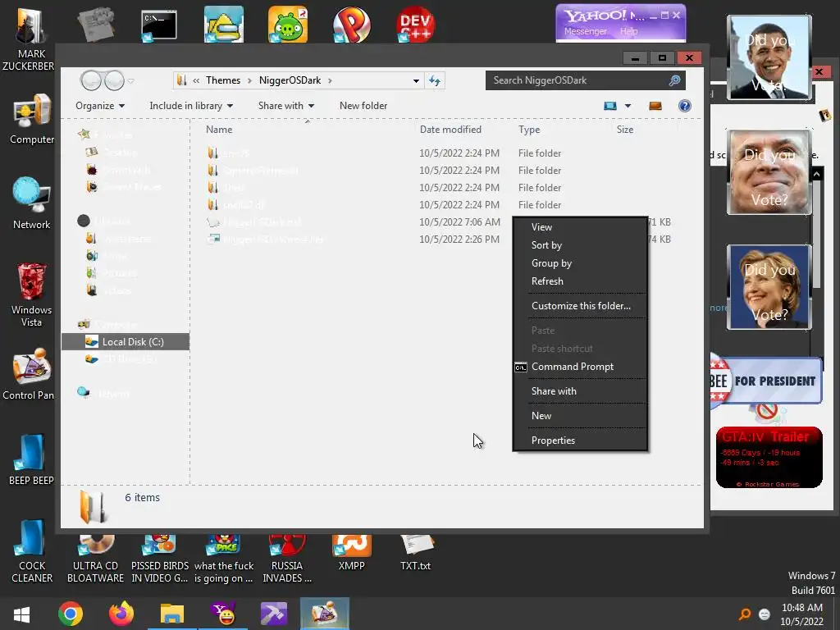Switch to File Explorer in taskbar

click(172, 614)
